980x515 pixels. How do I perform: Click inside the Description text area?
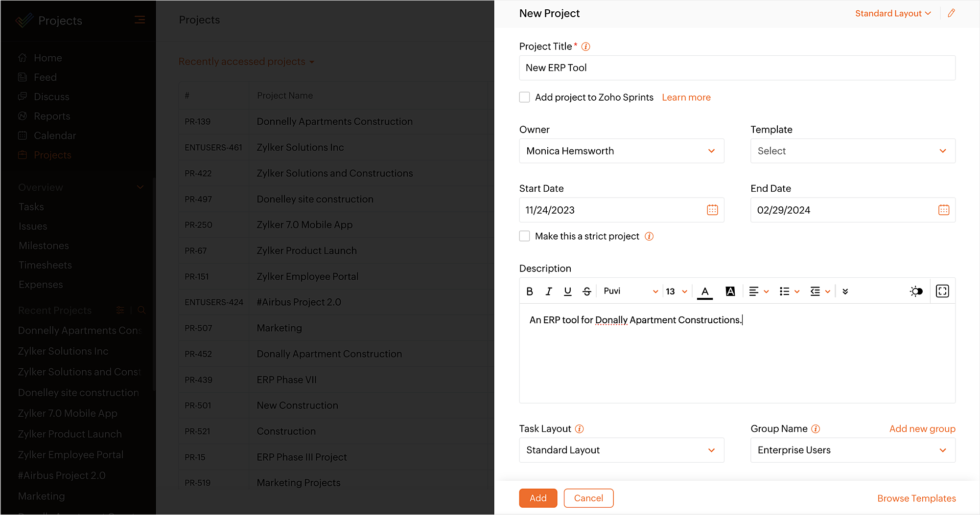[x=737, y=353]
